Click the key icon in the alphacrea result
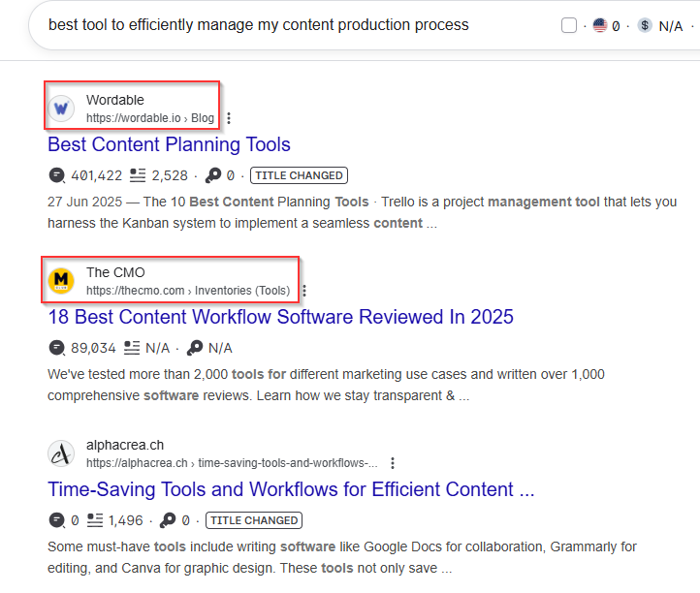 pyautogui.click(x=168, y=520)
